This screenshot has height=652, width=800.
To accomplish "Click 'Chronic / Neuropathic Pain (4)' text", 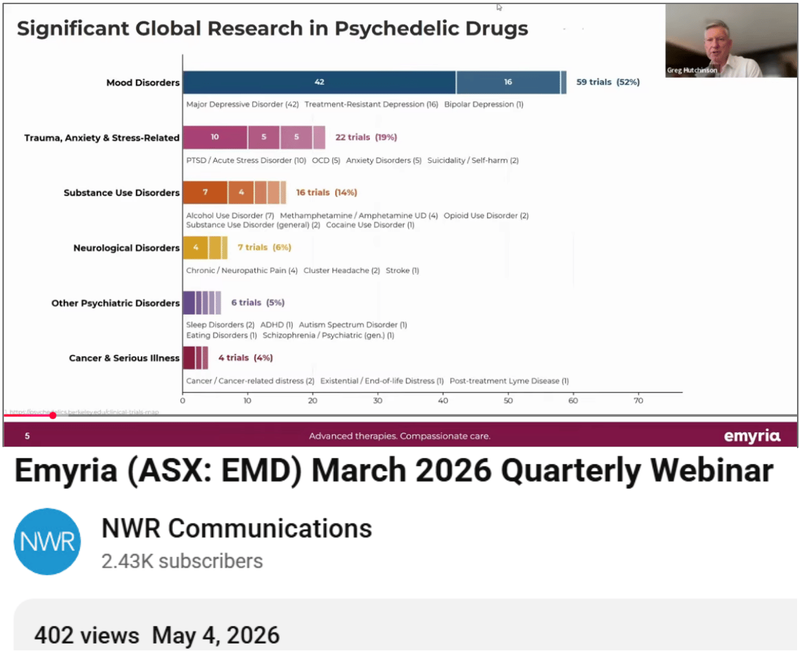I will pos(242,270).
